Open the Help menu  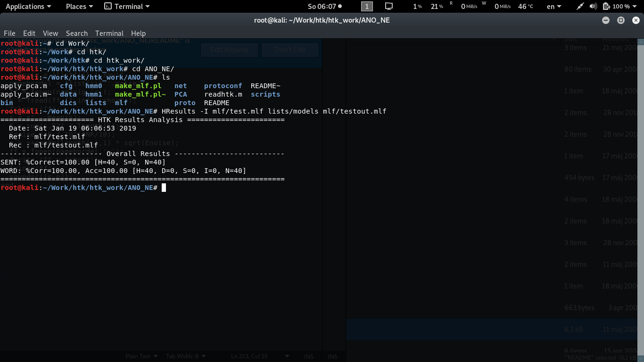(x=138, y=33)
